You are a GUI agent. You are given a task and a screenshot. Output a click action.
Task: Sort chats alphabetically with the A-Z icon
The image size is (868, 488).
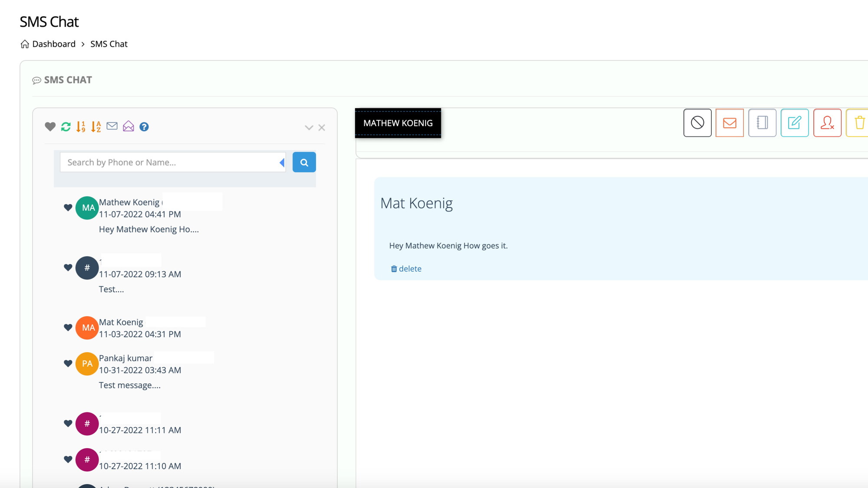[x=96, y=126]
